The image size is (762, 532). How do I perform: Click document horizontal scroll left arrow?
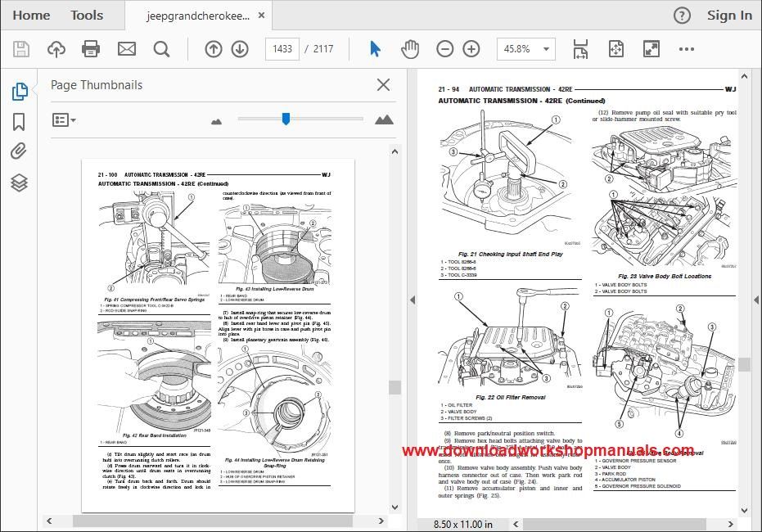[516, 525]
